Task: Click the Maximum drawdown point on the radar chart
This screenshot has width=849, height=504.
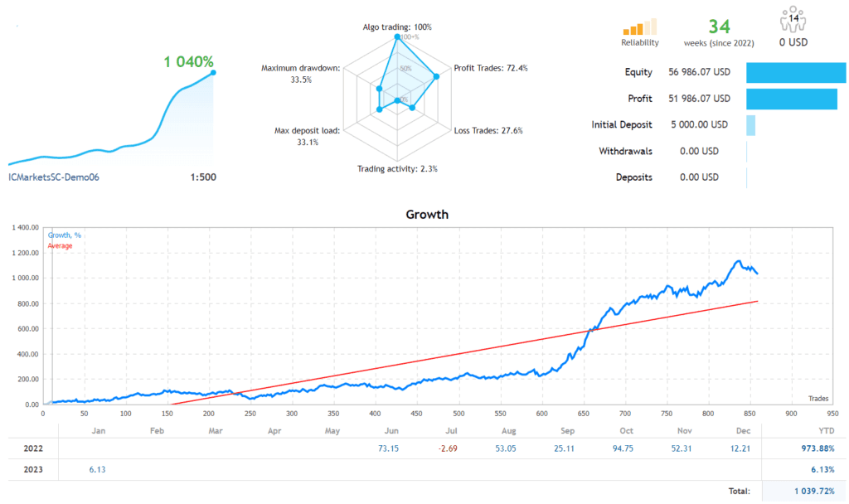Action: (378, 89)
